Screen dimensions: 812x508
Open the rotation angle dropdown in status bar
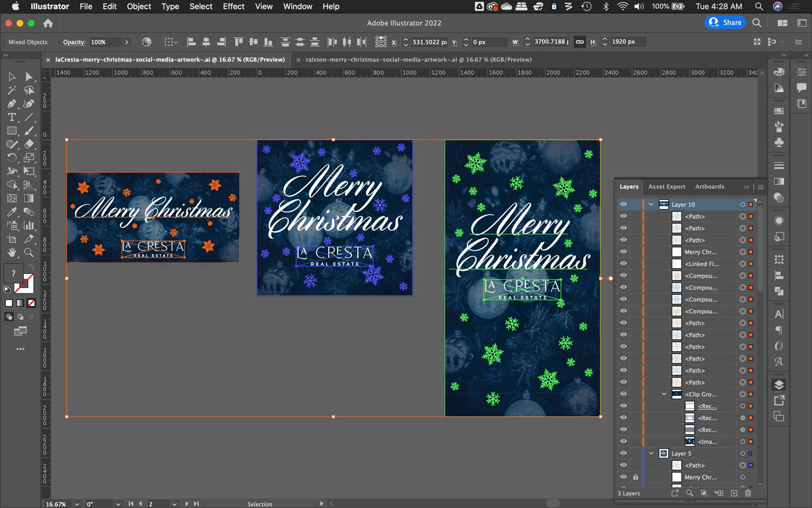[118, 504]
